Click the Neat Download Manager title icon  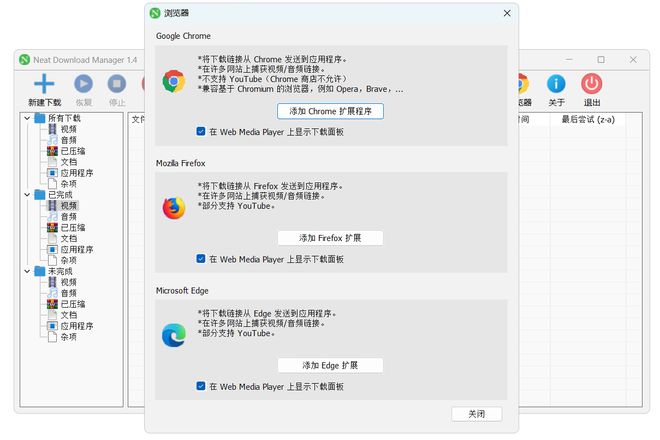click(x=24, y=60)
